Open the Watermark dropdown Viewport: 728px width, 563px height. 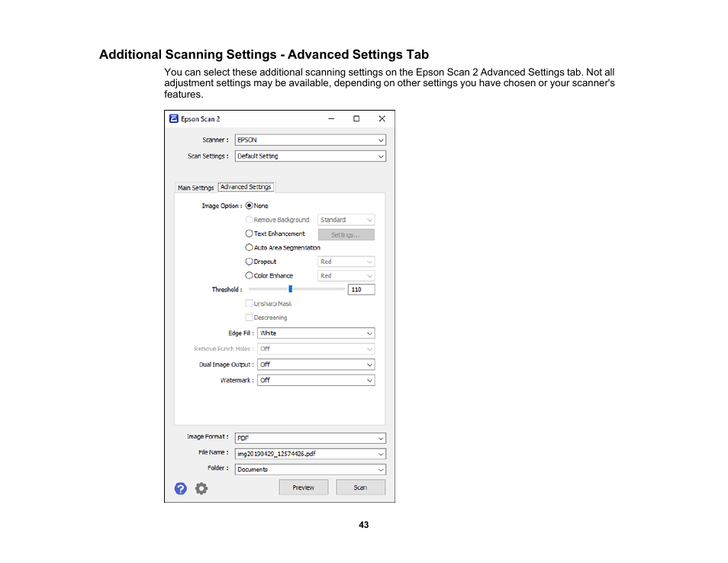pos(316,380)
